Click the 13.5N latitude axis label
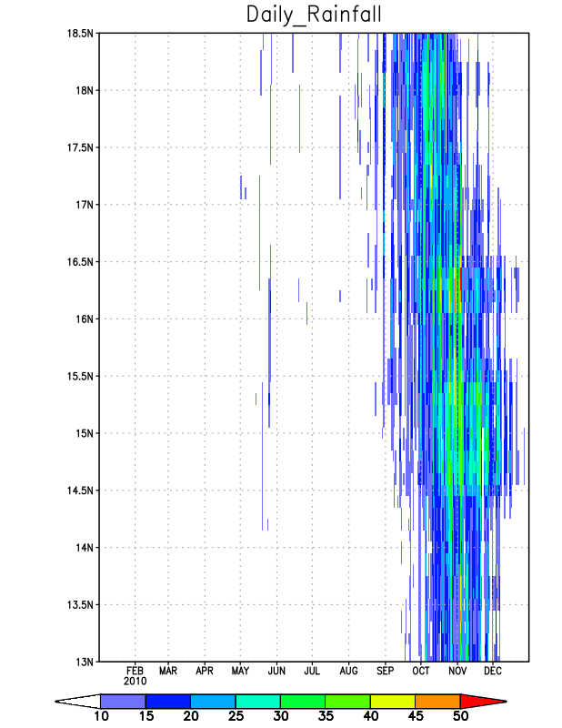 click(81, 605)
